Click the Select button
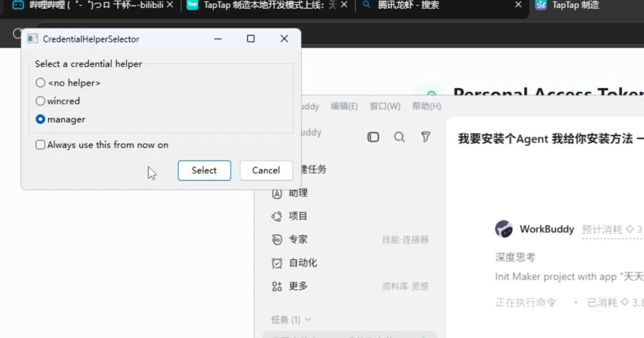644x338 pixels. coord(204,170)
